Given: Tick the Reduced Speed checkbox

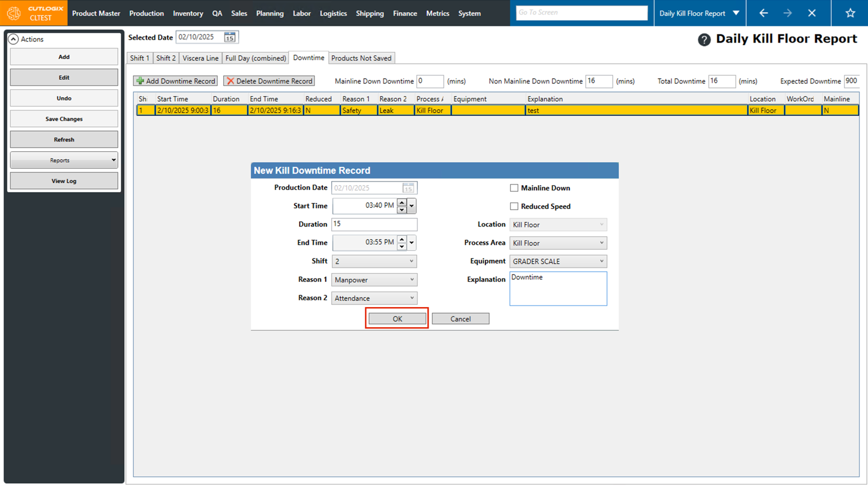Looking at the screenshot, I should click(514, 206).
